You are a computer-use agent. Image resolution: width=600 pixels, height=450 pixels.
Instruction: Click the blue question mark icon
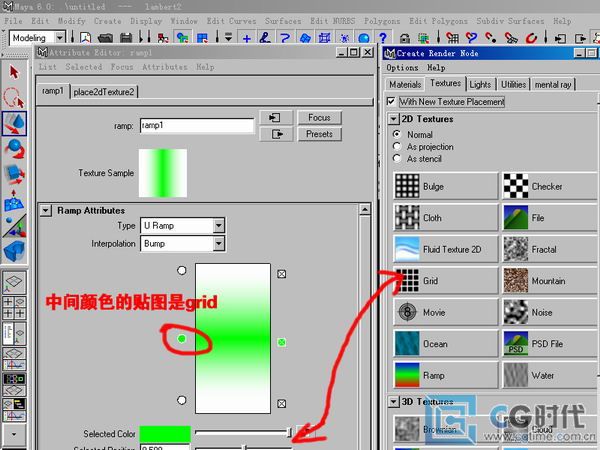coord(383,38)
